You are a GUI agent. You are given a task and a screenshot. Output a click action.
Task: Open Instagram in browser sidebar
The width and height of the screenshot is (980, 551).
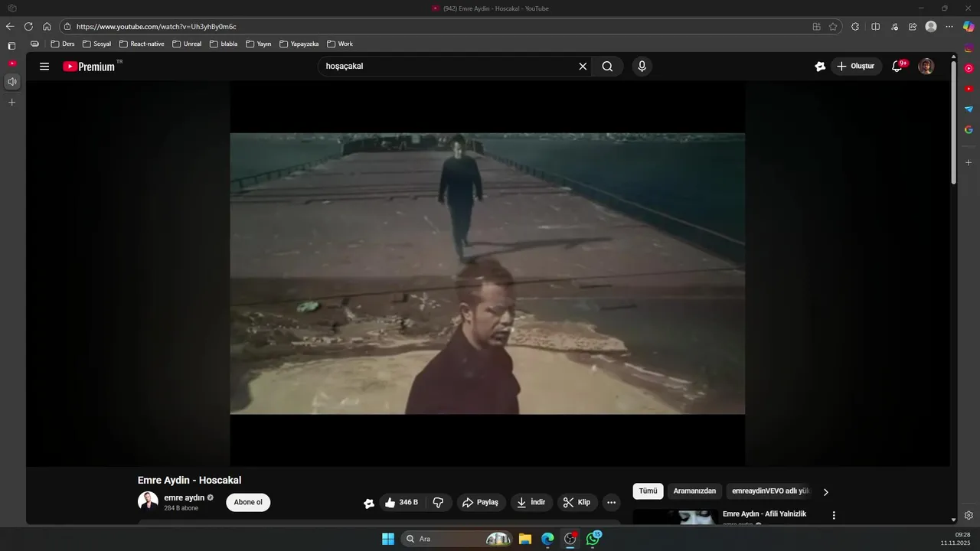tap(969, 48)
